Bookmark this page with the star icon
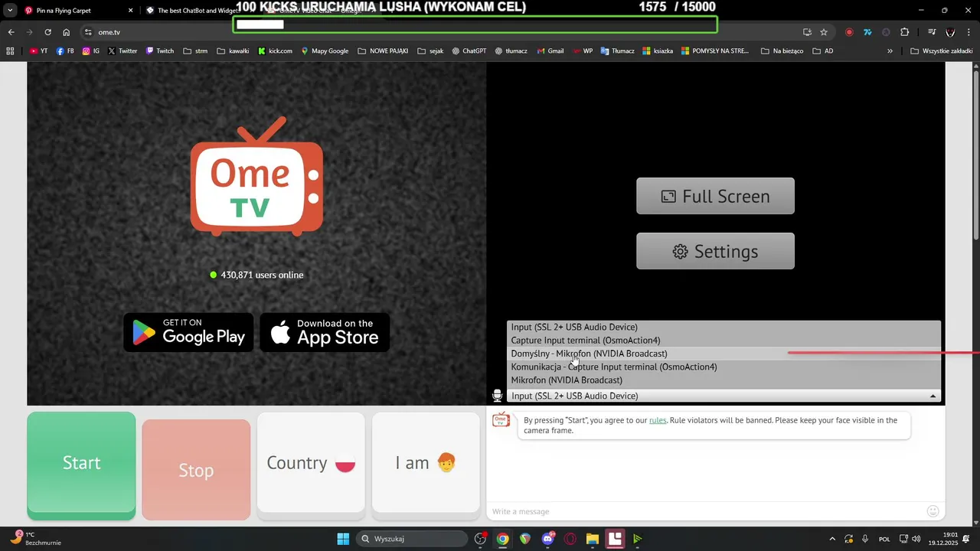Screen dimensions: 980x551 point(824,32)
